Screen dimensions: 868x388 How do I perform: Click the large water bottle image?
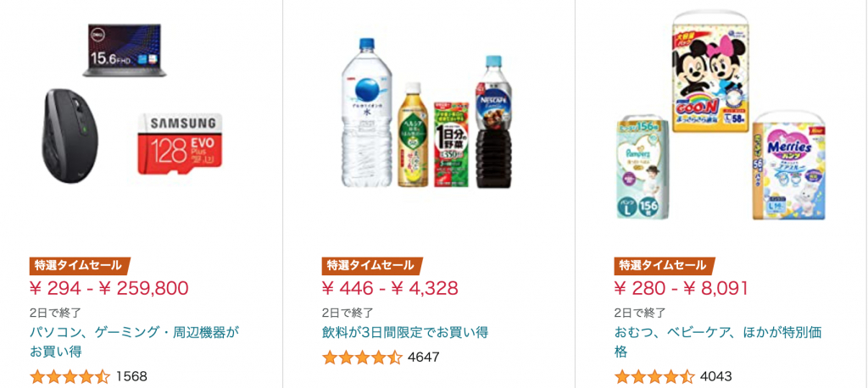click(367, 114)
